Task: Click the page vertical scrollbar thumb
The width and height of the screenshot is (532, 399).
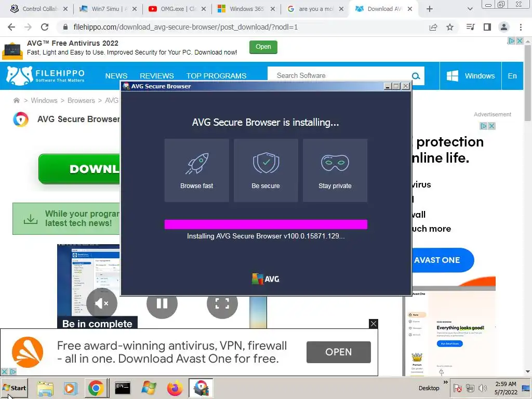Action: (x=528, y=83)
